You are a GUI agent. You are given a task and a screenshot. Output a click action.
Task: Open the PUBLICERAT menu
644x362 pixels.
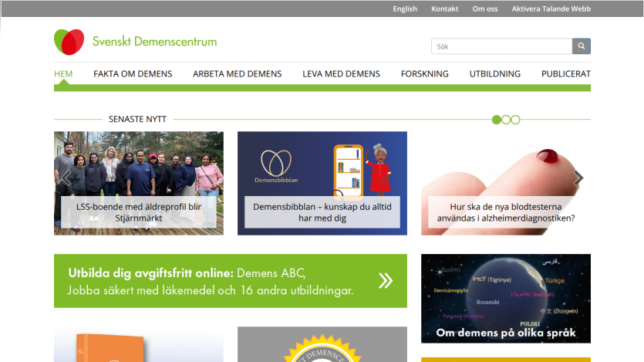tap(566, 74)
